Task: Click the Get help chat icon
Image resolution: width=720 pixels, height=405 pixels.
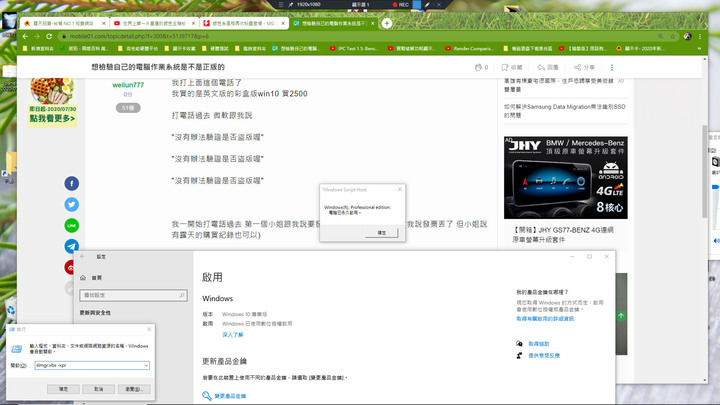Action: tap(519, 343)
